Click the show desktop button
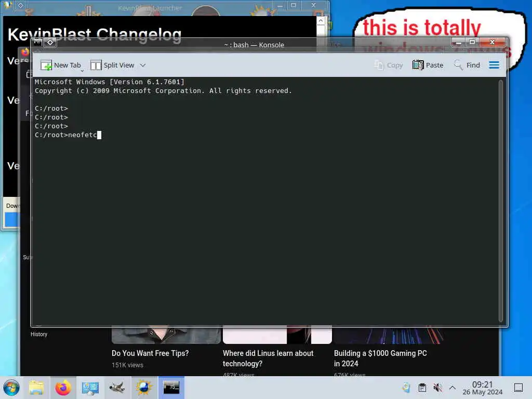This screenshot has width=532, height=399. pyautogui.click(x=518, y=388)
